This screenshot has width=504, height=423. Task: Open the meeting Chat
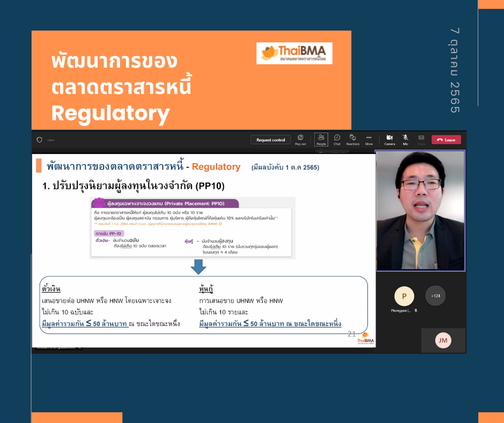coord(337,140)
